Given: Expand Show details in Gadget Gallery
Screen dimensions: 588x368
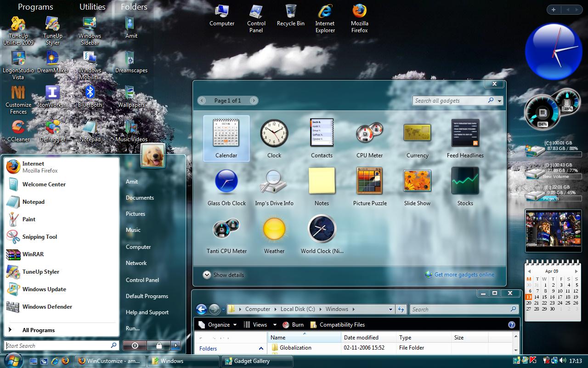Looking at the screenshot, I should 224,275.
